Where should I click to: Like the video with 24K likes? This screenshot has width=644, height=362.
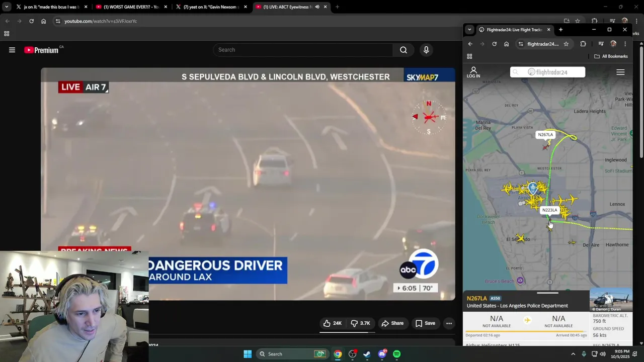[333, 323]
